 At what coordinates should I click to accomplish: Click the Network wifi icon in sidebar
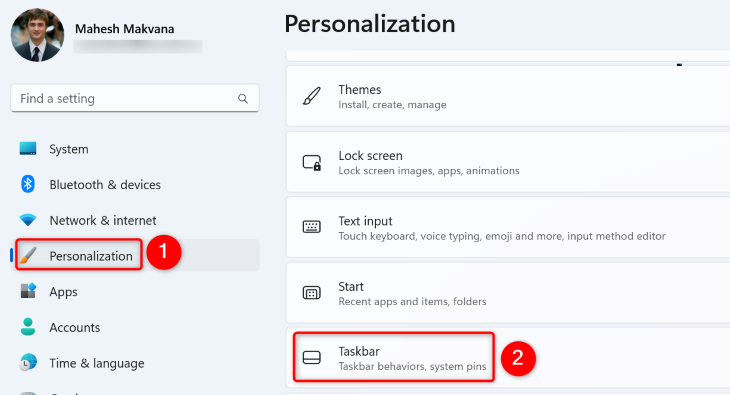28,220
